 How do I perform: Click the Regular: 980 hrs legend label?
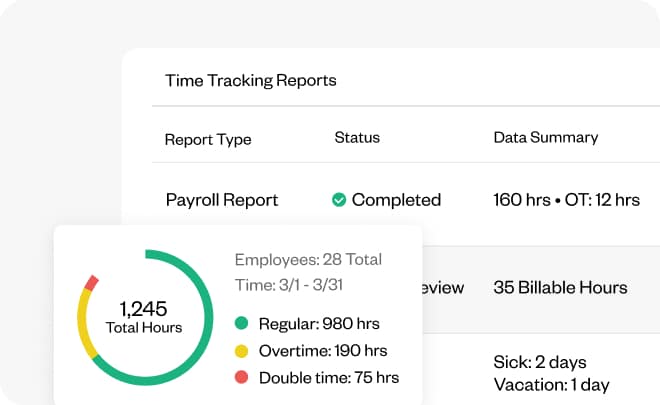click(319, 324)
